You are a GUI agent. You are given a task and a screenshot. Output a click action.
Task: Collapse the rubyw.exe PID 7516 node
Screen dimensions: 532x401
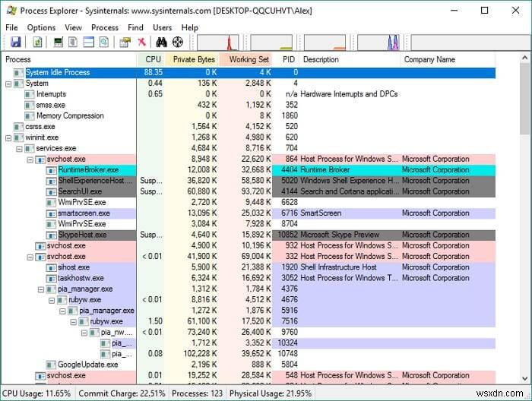(74, 322)
